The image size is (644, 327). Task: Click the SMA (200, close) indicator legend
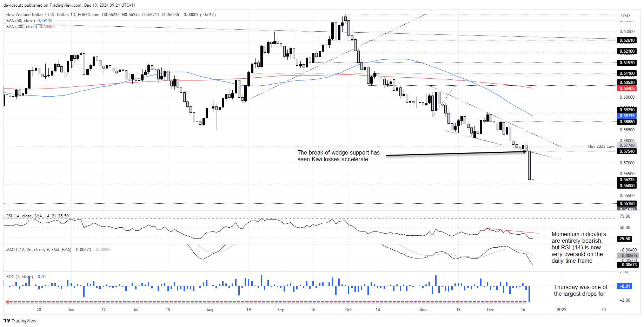point(21,27)
